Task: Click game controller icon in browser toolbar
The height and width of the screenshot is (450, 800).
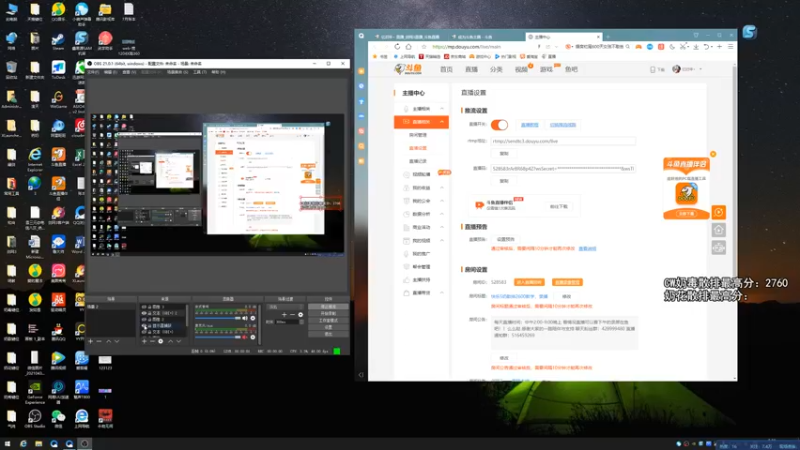Action: click(x=638, y=46)
